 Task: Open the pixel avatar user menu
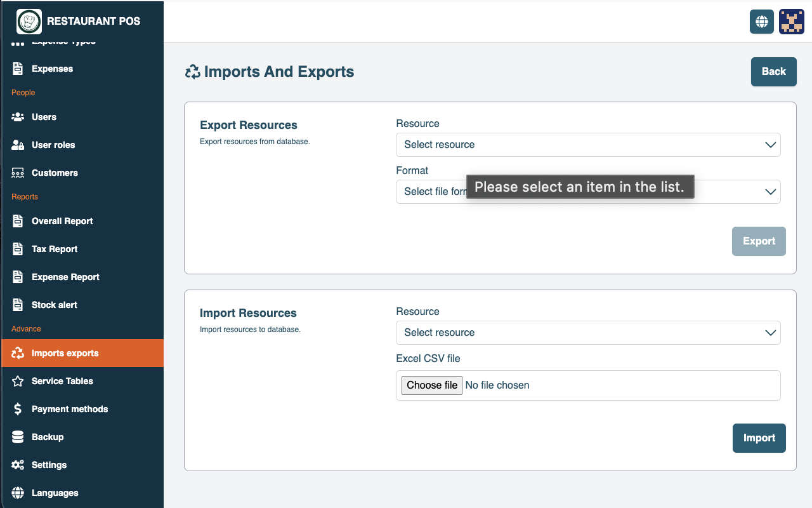click(792, 22)
